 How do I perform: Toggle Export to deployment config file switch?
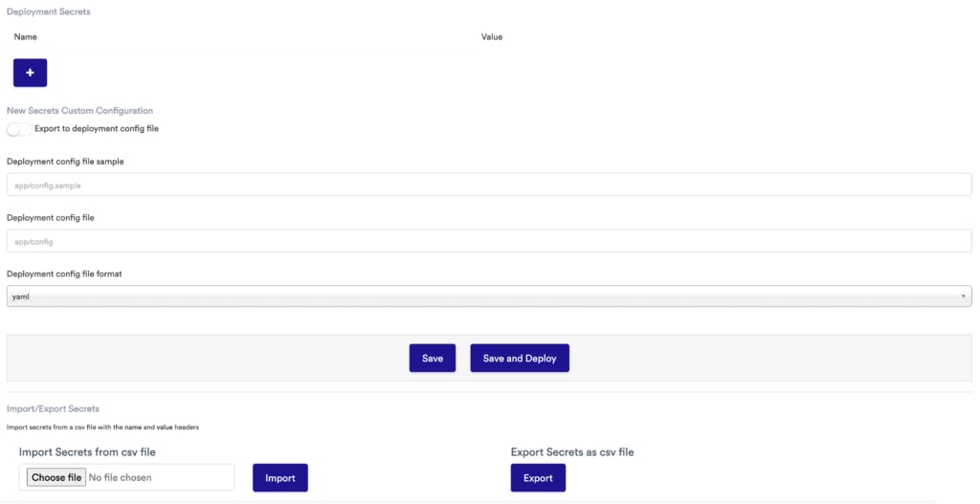tap(18, 129)
